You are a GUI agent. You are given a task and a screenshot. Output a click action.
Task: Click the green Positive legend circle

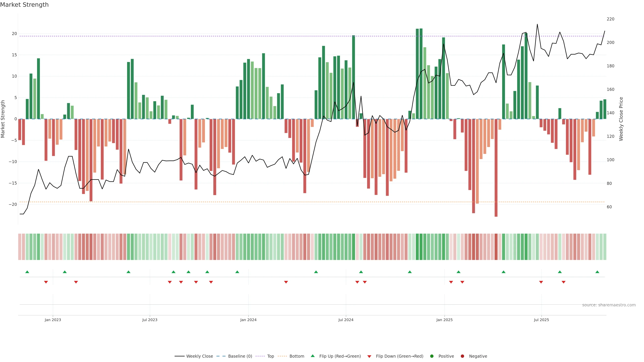(432, 356)
